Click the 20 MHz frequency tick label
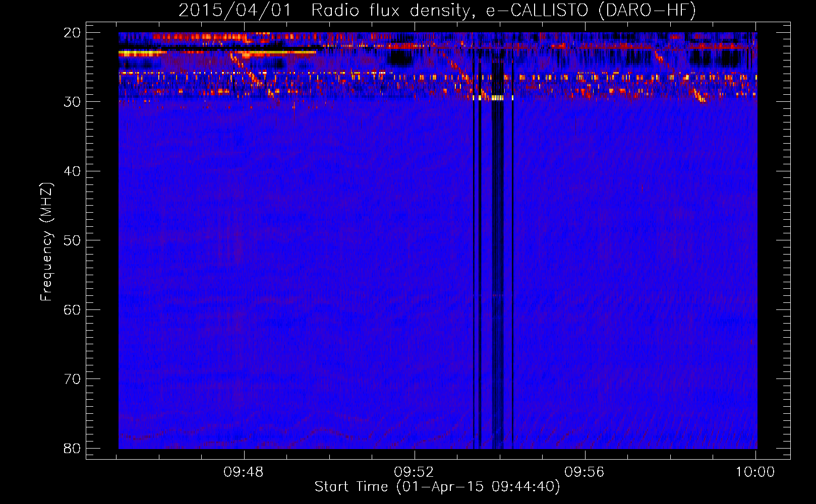The height and width of the screenshot is (504, 816). click(x=72, y=33)
